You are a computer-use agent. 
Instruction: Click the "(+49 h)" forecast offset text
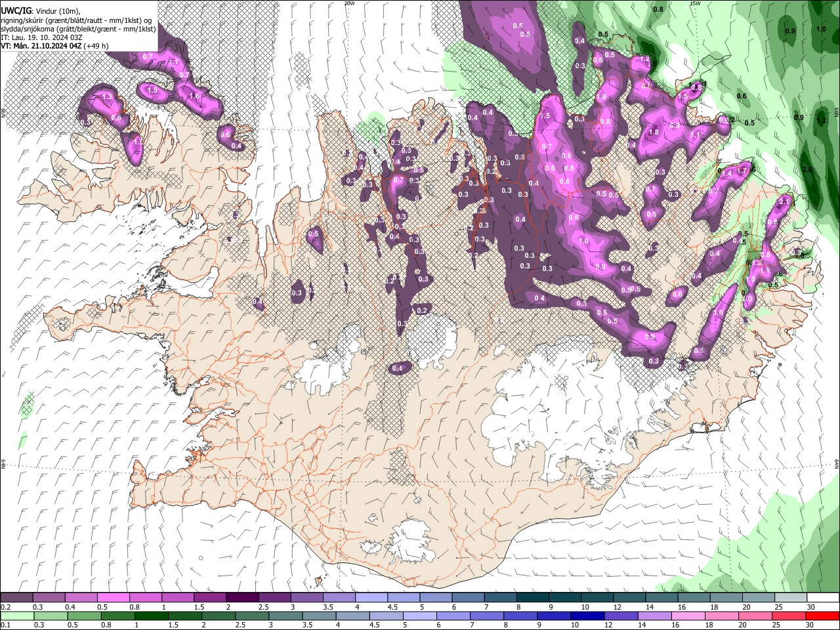pyautogui.click(x=96, y=46)
